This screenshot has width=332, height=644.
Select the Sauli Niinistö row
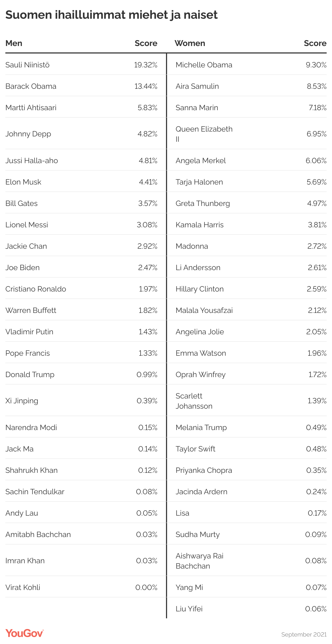(x=81, y=65)
